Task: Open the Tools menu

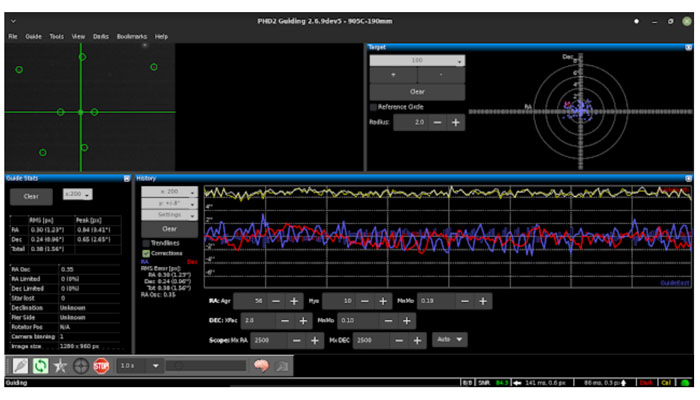Action: 57,36
